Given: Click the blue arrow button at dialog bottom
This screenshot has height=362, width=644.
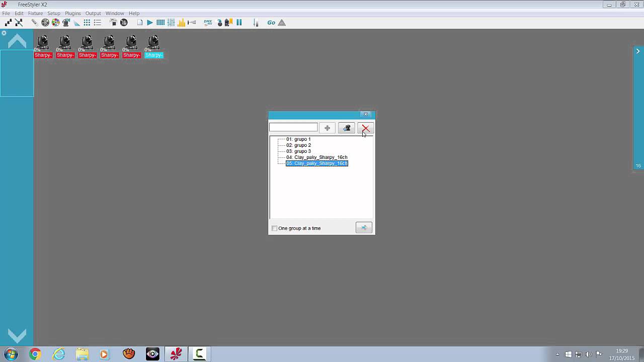Looking at the screenshot, I should pyautogui.click(x=364, y=228).
